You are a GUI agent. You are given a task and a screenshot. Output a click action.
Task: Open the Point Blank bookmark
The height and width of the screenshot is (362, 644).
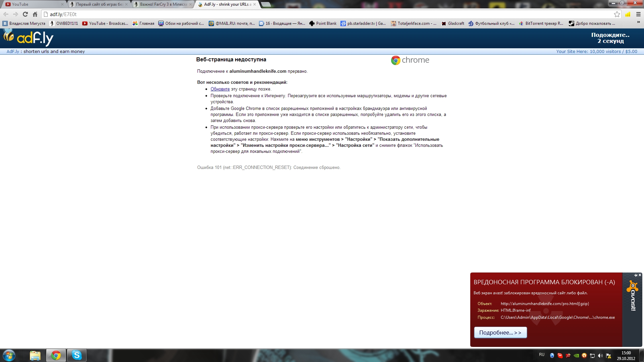pos(323,23)
